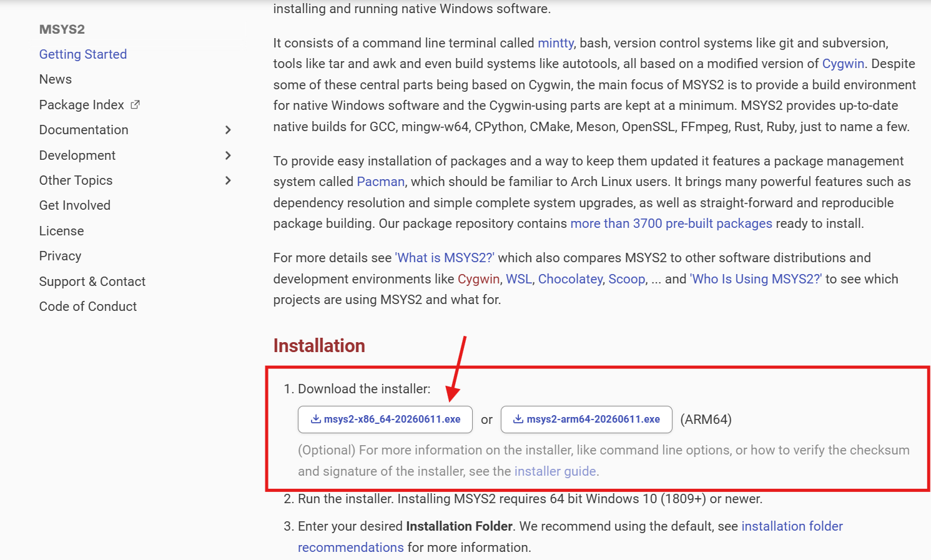The height and width of the screenshot is (560, 931).
Task: Open Package Index in the sidebar
Action: 81,105
